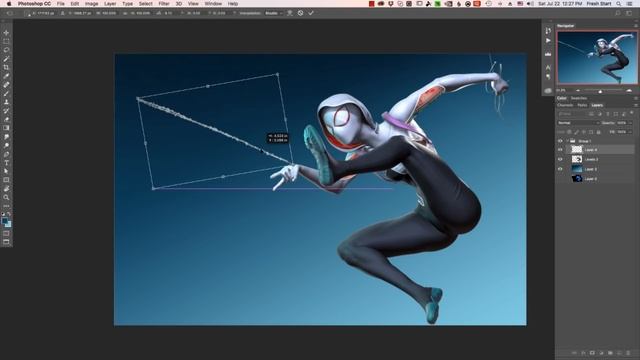Open the Histogram panel icon

(x=548, y=54)
